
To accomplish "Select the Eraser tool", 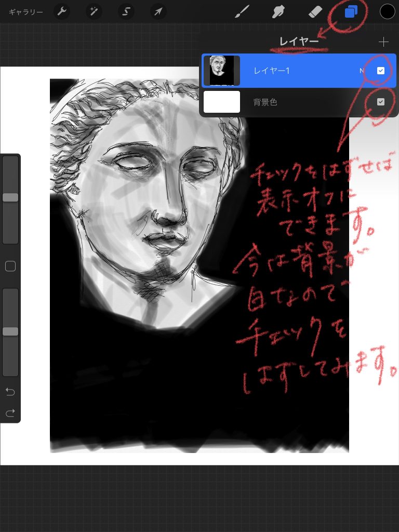I will click(315, 12).
